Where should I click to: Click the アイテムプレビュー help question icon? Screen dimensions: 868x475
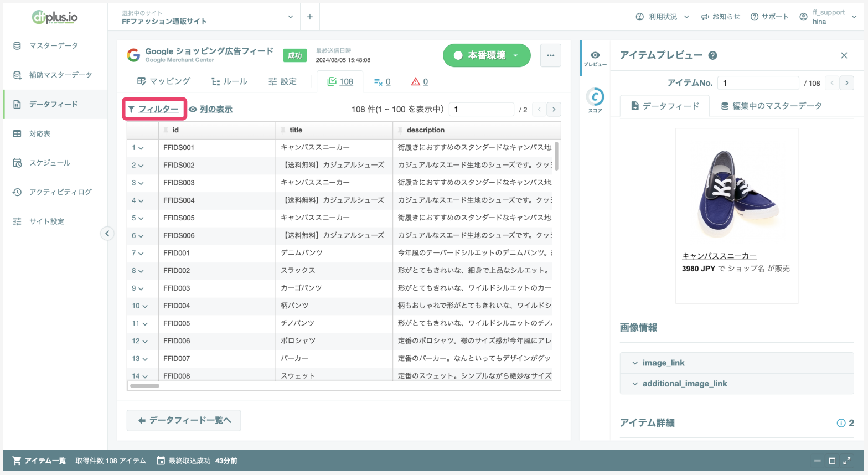click(x=713, y=55)
